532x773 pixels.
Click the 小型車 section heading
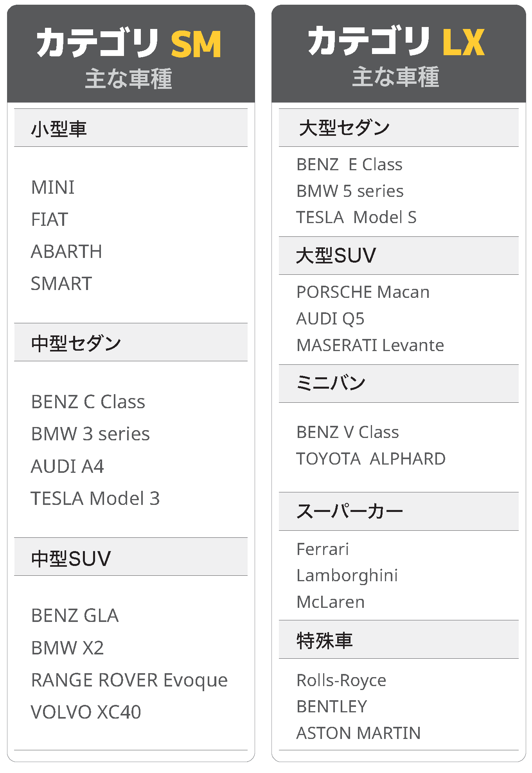(131, 128)
